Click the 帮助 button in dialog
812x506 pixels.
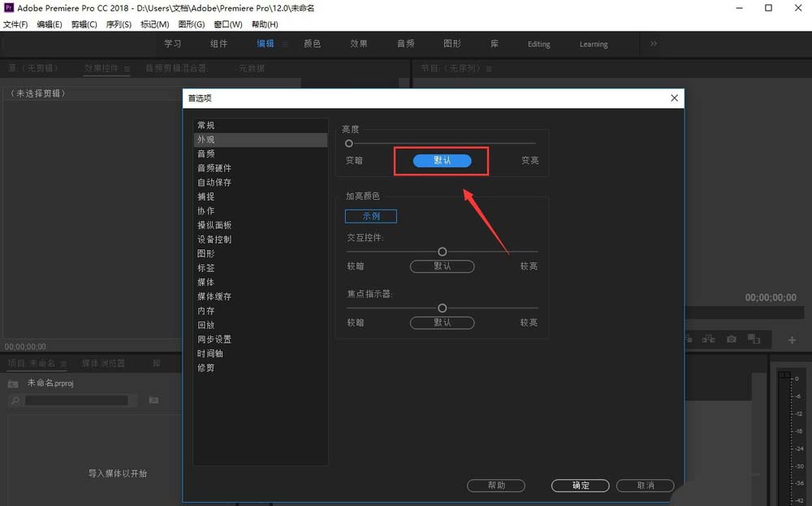pos(496,485)
